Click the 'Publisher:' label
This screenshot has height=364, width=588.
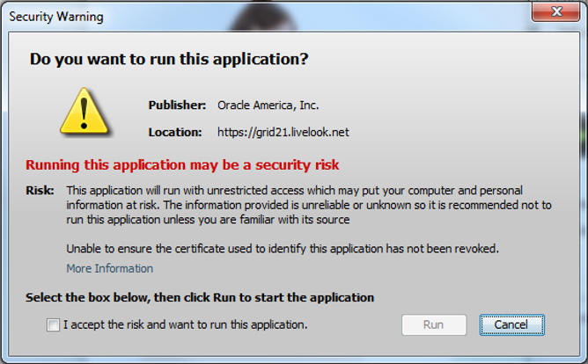click(x=177, y=106)
